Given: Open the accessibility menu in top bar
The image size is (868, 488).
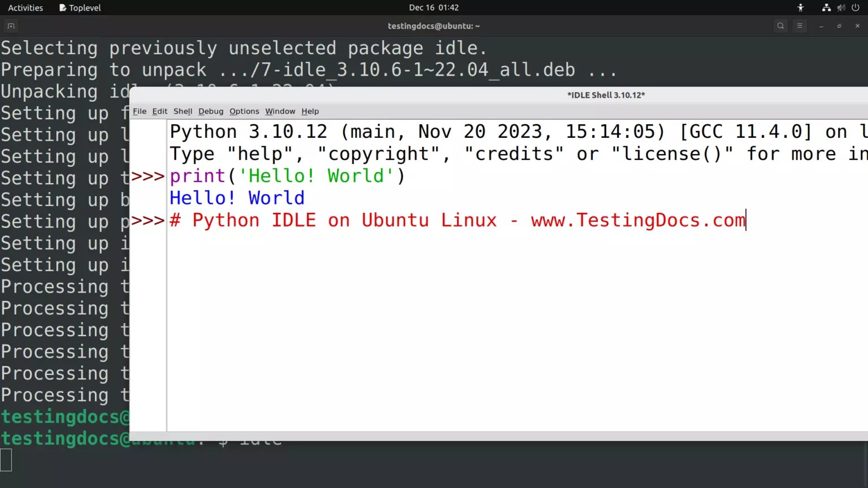Looking at the screenshot, I should pos(800,8).
